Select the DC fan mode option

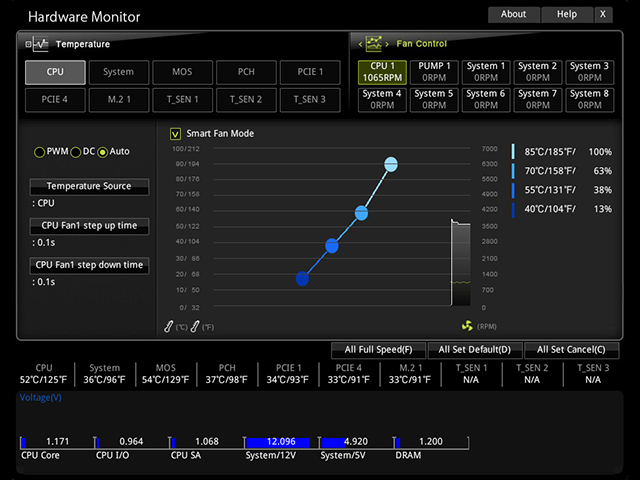coord(76,152)
